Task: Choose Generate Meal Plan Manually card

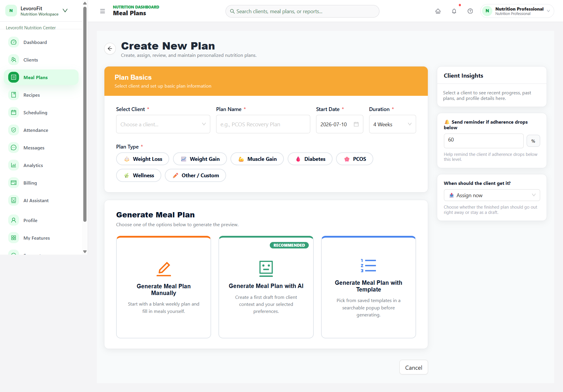Action: pos(164,287)
